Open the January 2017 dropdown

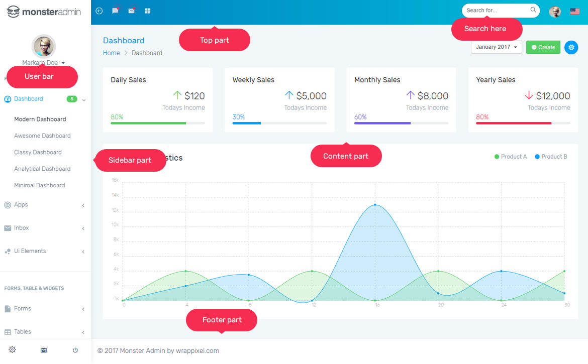496,47
